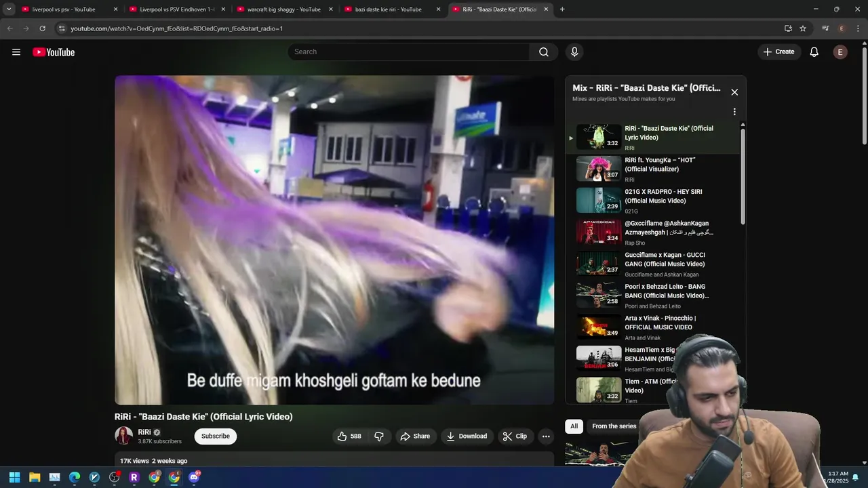Select the From the series chip
Image resolution: width=868 pixels, height=488 pixels.
tap(614, 426)
